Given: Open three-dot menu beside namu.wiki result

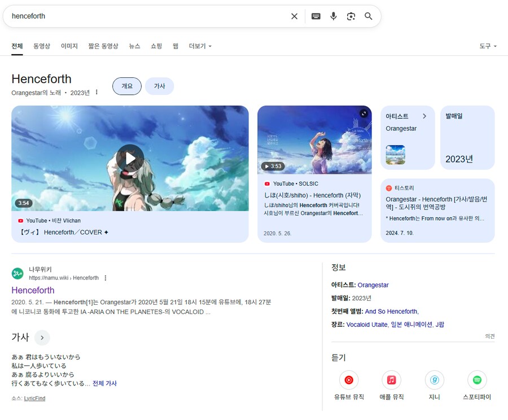Looking at the screenshot, I should point(106,278).
